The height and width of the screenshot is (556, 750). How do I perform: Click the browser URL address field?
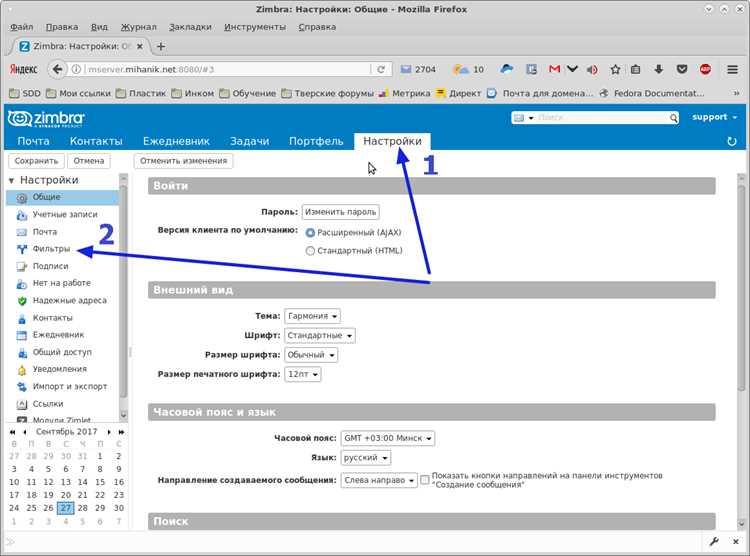tap(229, 69)
